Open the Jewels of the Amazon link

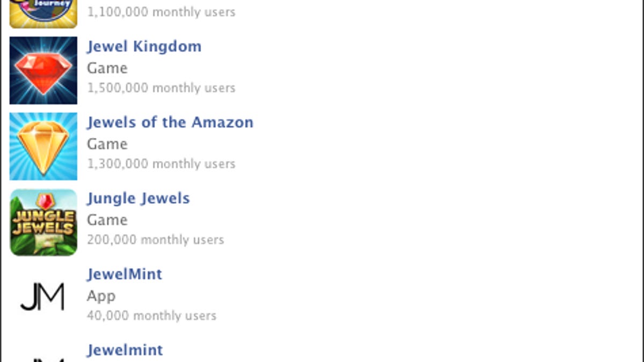170,122
